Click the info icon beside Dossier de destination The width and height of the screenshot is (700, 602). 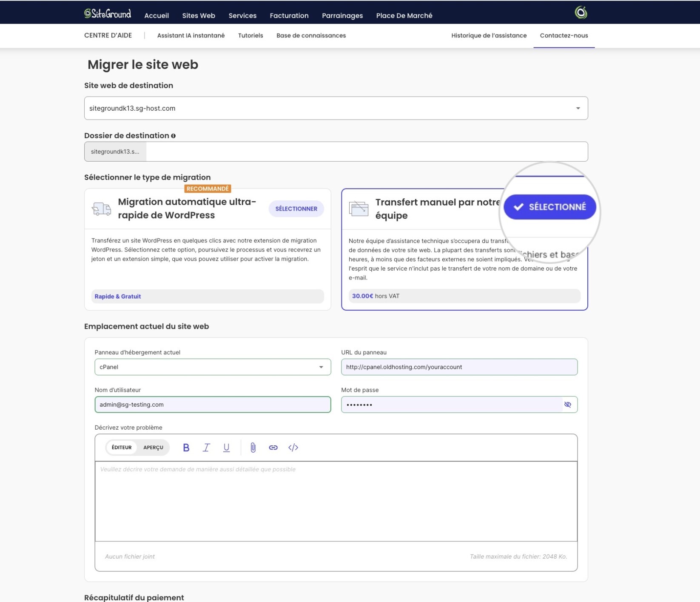click(173, 136)
